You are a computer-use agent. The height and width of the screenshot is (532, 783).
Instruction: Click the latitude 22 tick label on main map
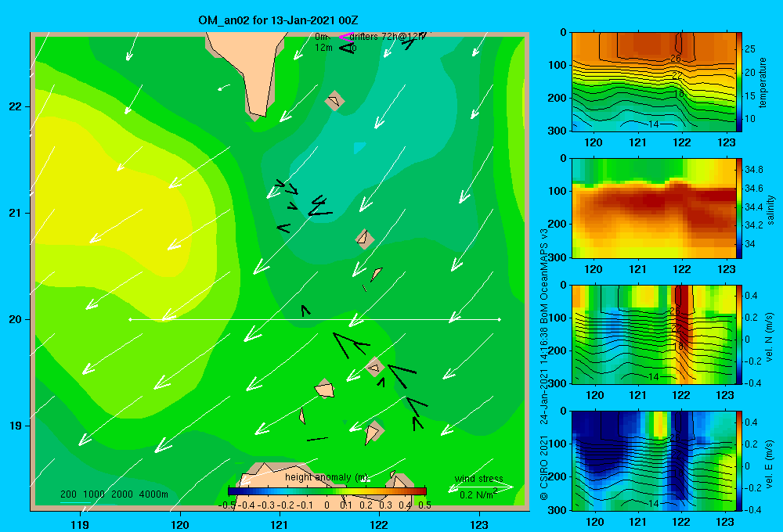(16, 106)
